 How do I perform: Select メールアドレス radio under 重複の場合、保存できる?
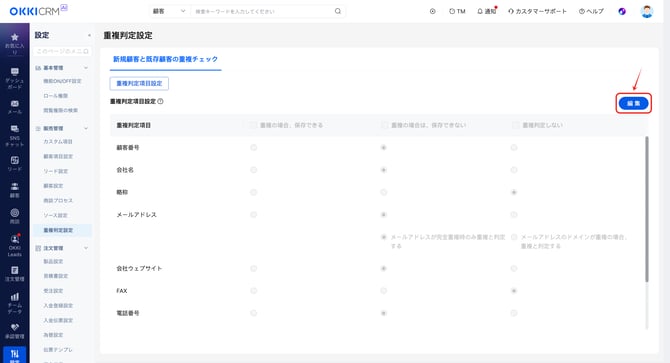tap(253, 214)
